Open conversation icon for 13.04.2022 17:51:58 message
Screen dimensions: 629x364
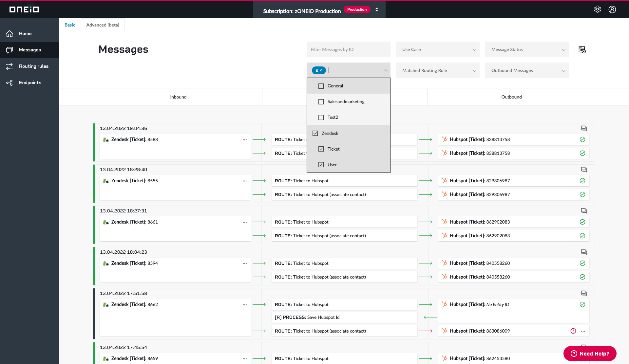(584, 293)
